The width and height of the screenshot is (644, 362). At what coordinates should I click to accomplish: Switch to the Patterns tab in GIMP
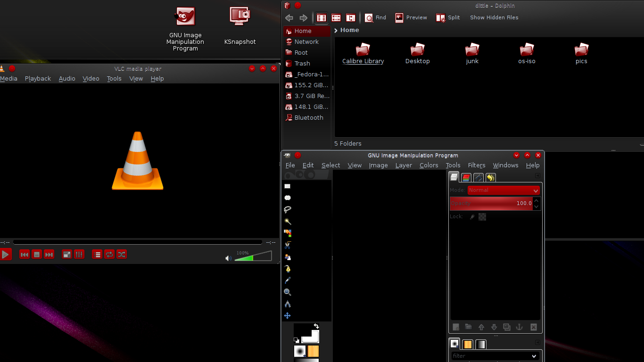468,345
